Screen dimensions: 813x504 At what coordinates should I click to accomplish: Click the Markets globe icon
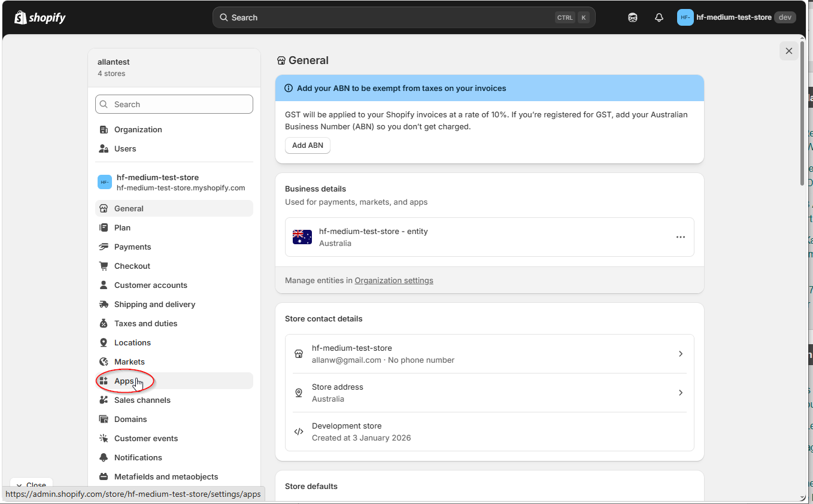click(104, 362)
